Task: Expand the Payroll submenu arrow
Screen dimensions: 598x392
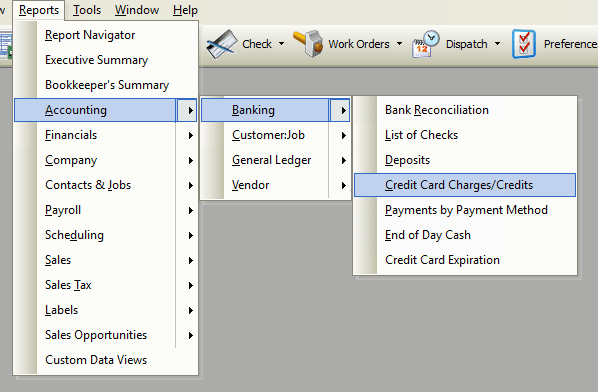Action: [191, 210]
